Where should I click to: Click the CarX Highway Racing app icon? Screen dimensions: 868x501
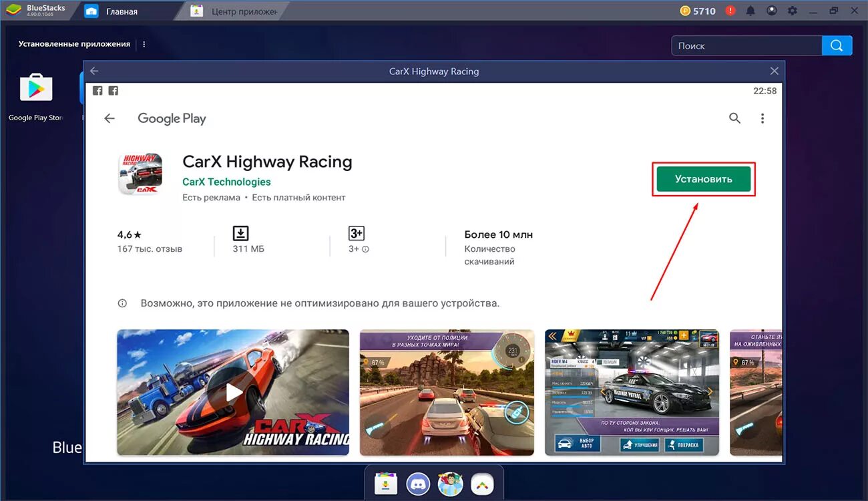[x=140, y=174]
